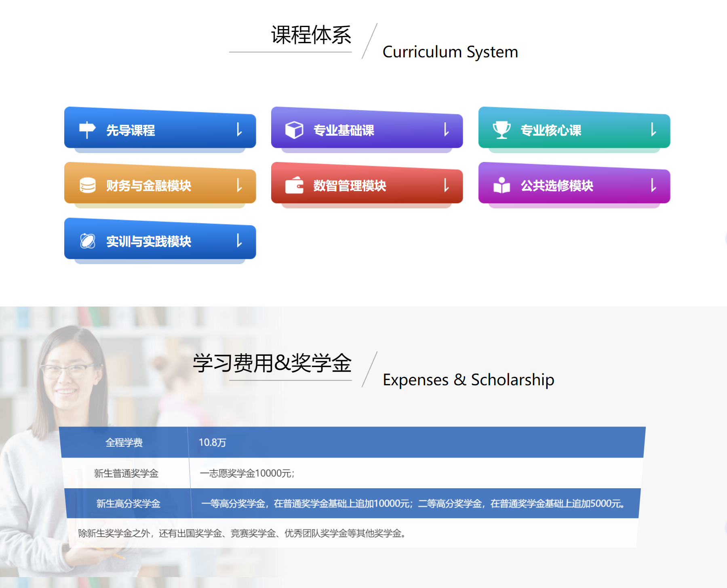Image resolution: width=727 pixels, height=588 pixels.
Task: Select the 新生普通奖学金 row label
Action: (x=126, y=473)
